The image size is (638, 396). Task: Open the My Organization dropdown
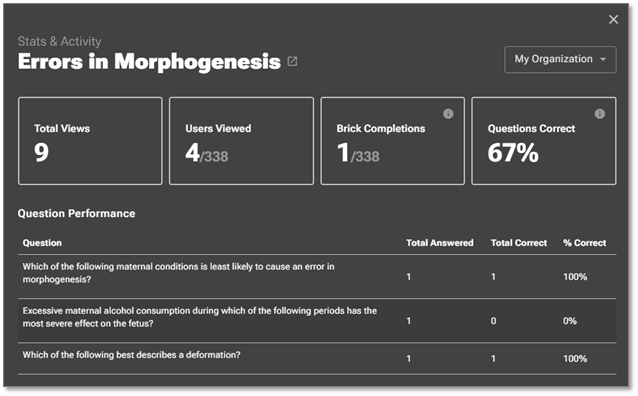pos(560,59)
